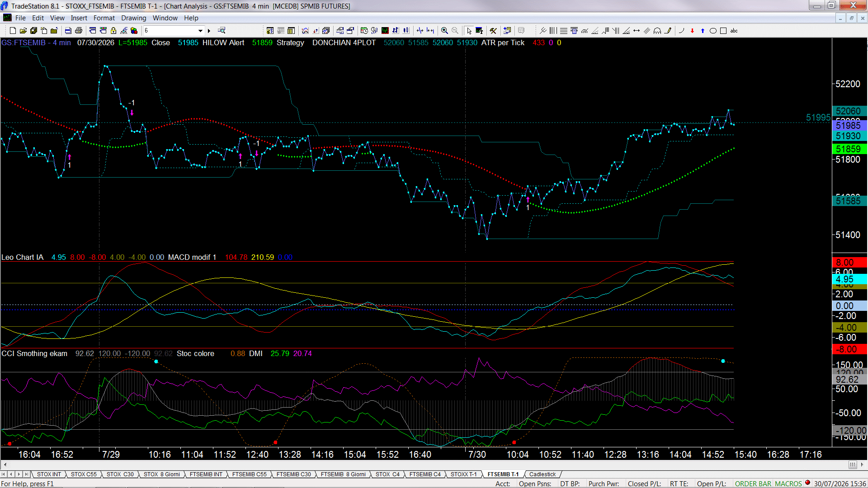Switch to the STOX C30 tab

click(120, 474)
